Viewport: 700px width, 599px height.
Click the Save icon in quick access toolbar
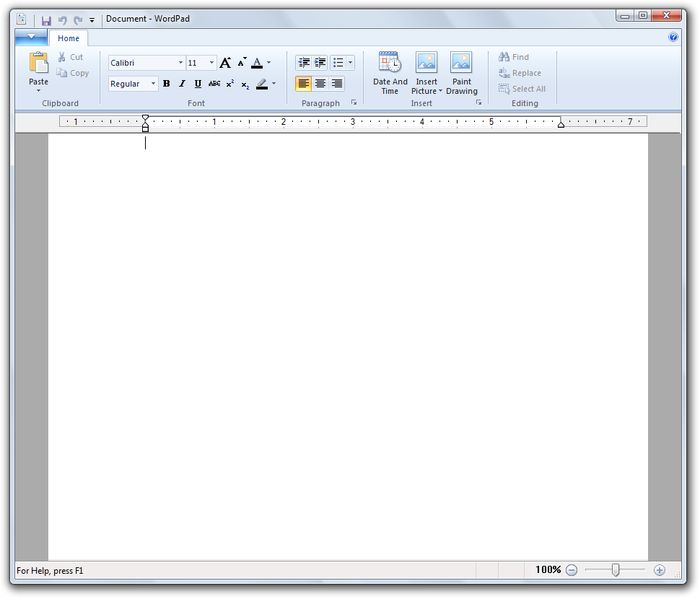tap(46, 20)
